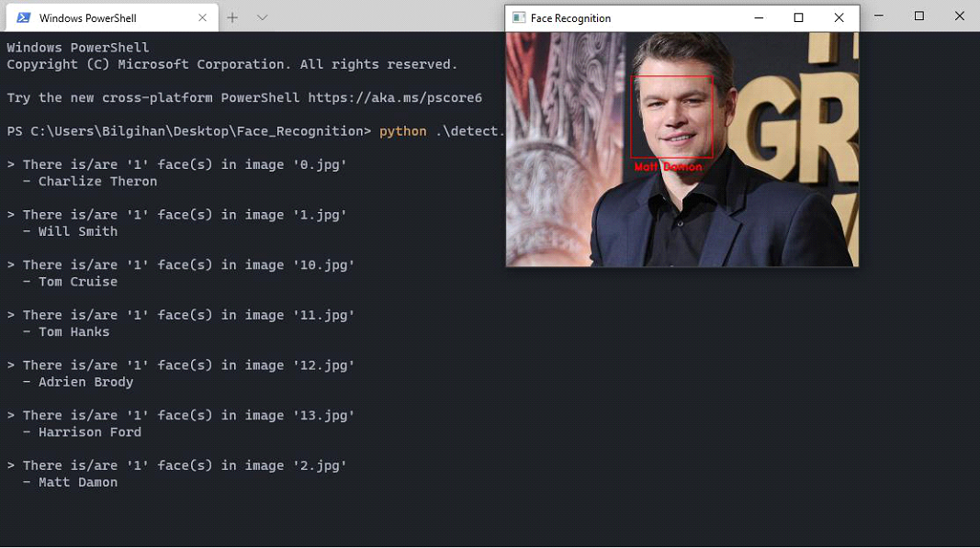This screenshot has height=548, width=980.
Task: Click the line mentioning image '1.jpg'
Action: pyautogui.click(x=177, y=215)
